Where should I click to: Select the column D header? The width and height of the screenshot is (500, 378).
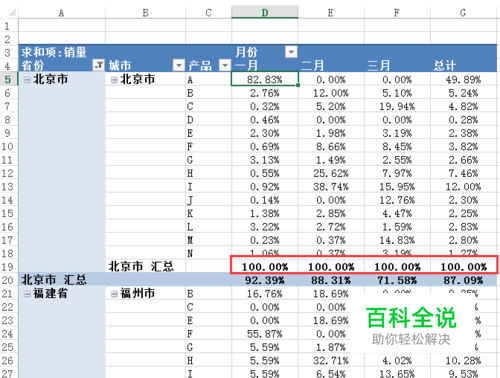click(265, 13)
